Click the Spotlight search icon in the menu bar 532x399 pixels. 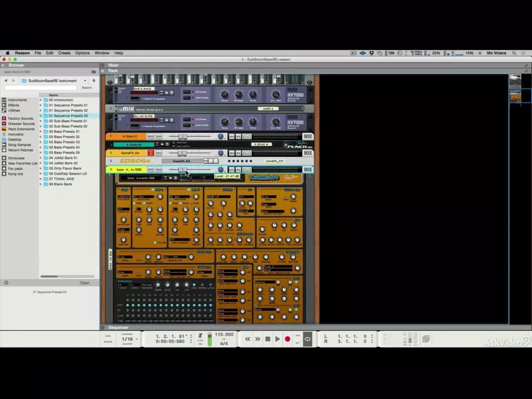[514, 53]
